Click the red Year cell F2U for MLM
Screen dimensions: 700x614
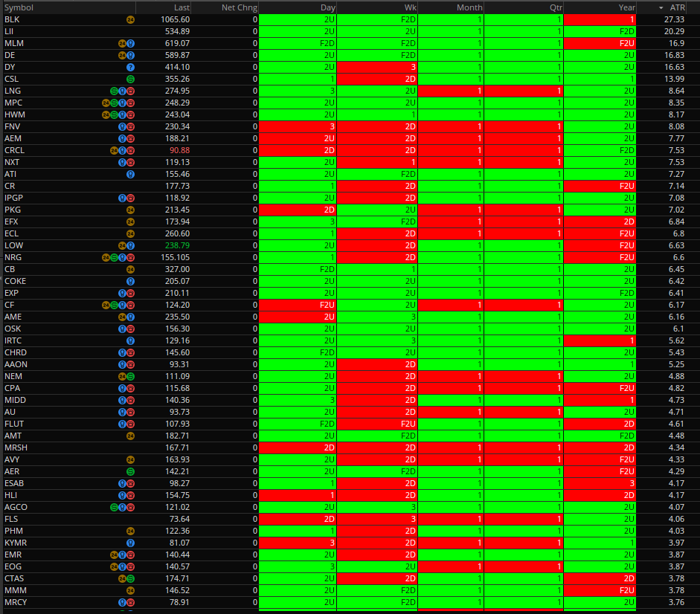coord(600,43)
